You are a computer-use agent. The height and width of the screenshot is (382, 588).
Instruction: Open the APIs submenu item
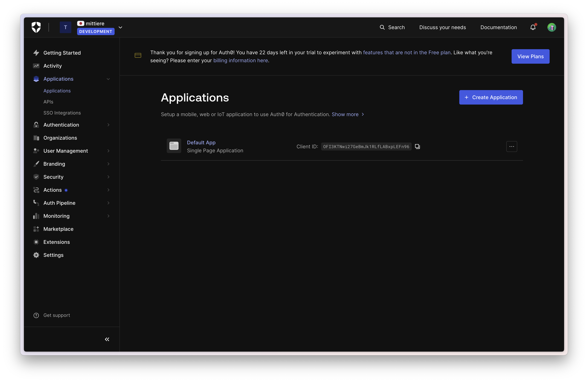pos(48,102)
